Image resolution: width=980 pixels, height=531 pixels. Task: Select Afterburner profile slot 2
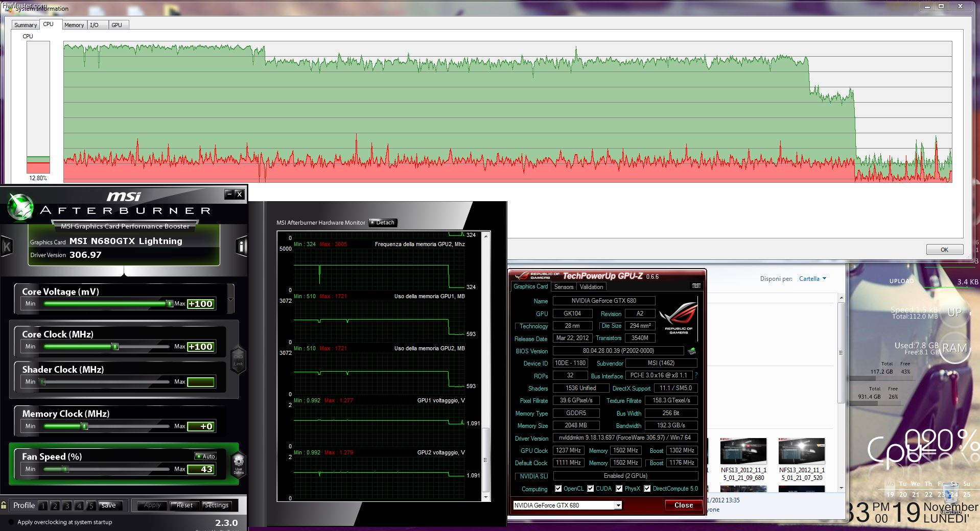pos(55,506)
